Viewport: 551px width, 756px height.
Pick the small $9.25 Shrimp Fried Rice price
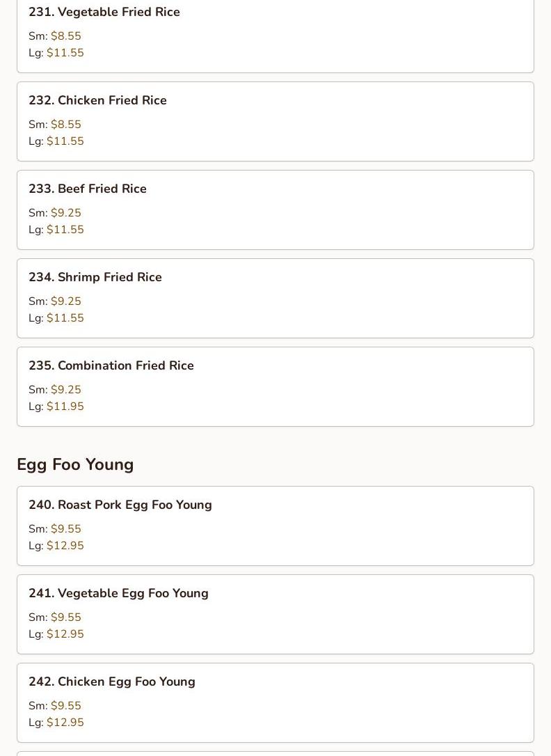coord(65,301)
